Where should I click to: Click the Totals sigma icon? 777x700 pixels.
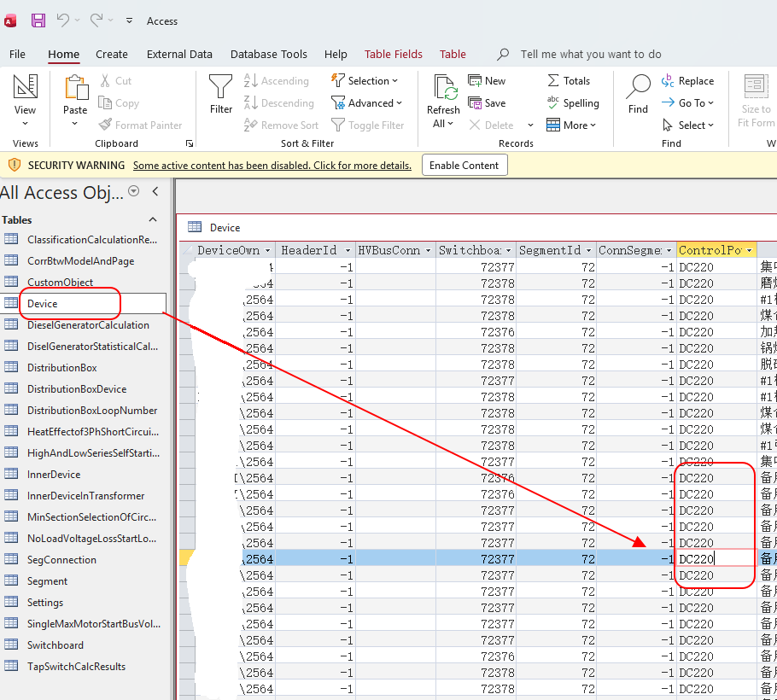[x=553, y=80]
